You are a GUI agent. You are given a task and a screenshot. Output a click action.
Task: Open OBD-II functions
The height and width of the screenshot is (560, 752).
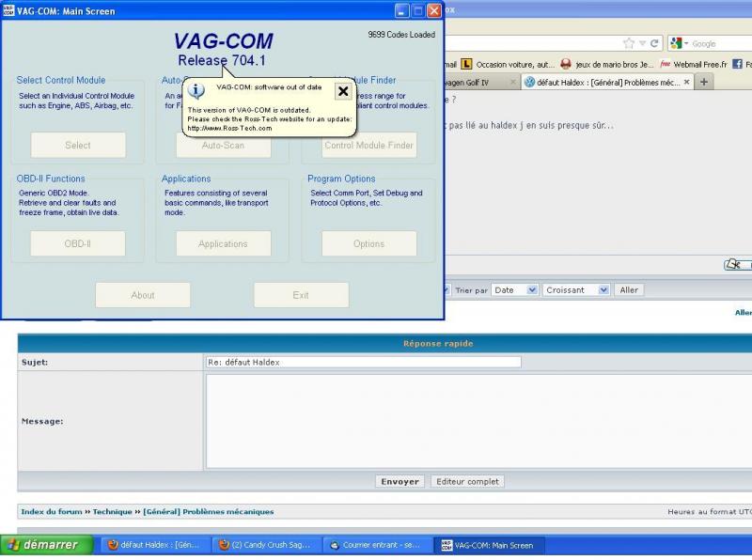78,243
